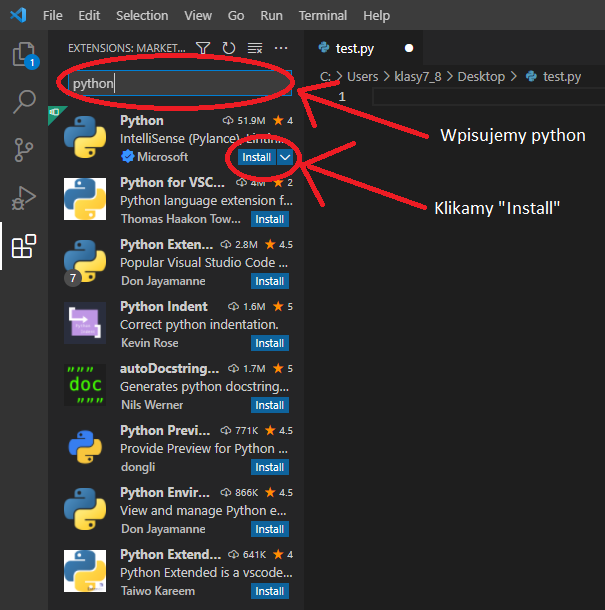Open the Run menu
605x610 pixels.
click(x=272, y=16)
